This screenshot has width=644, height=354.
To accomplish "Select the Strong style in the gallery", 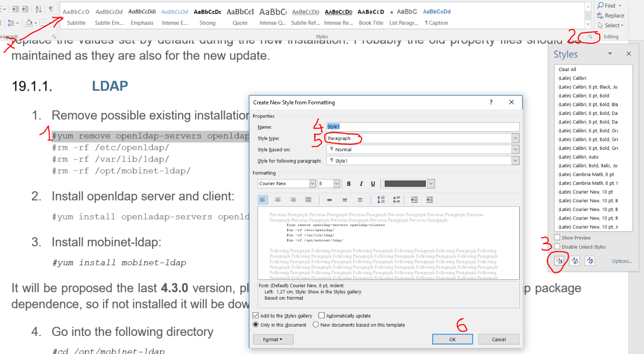I will tap(207, 16).
